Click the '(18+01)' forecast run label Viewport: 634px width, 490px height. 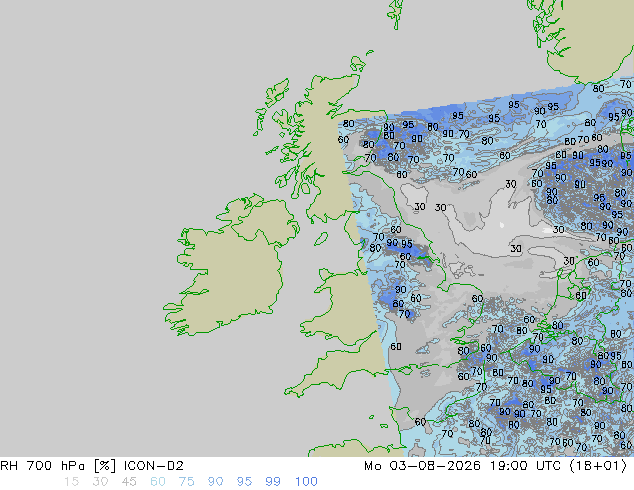click(598, 466)
